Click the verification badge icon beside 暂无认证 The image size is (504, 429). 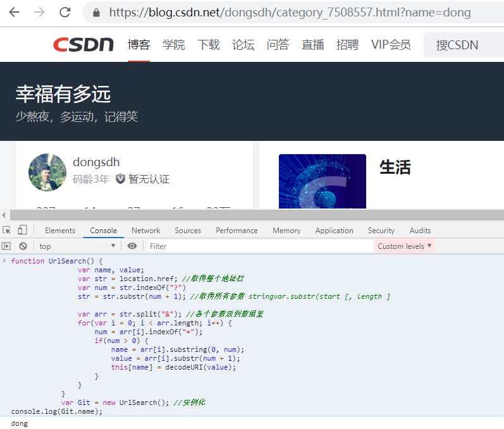pos(120,179)
